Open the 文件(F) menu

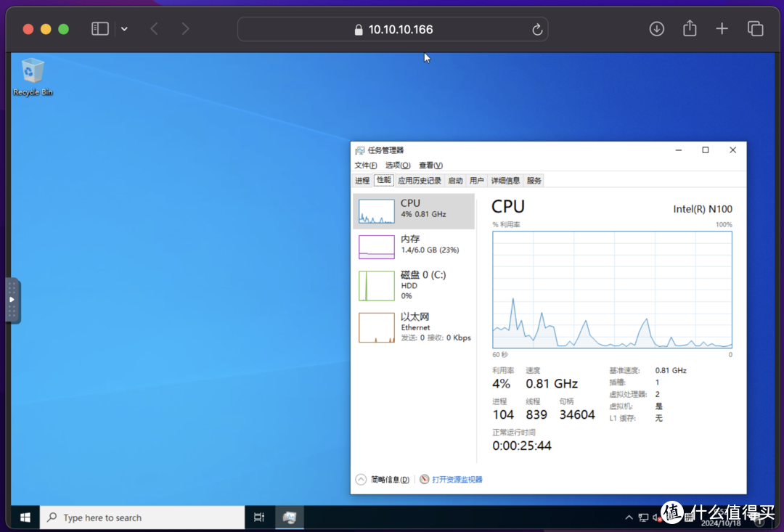[365, 165]
